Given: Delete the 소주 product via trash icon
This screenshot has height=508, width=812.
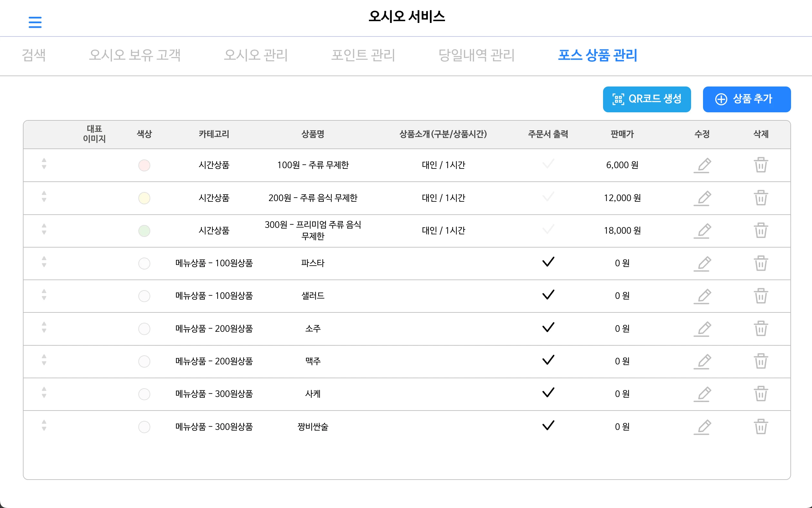Looking at the screenshot, I should point(761,329).
